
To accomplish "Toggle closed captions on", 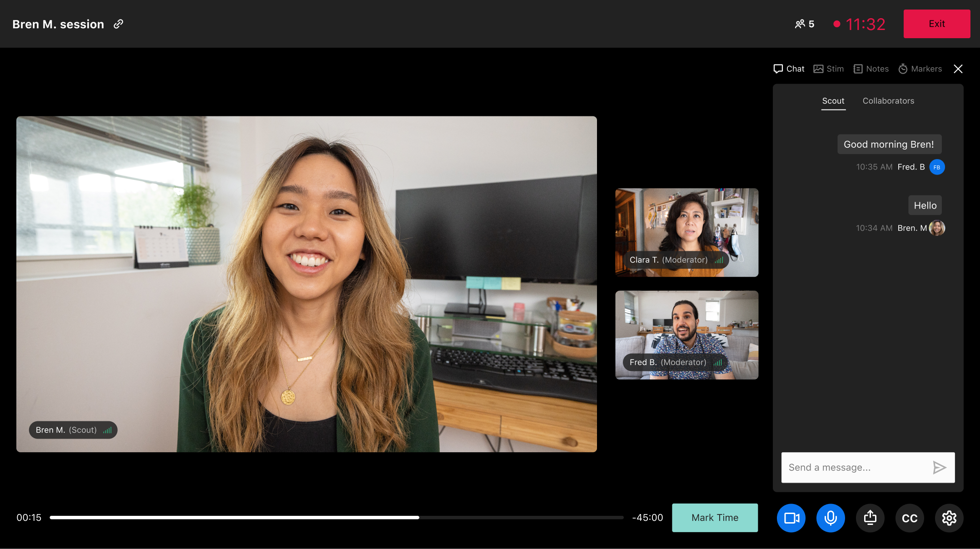I will coord(909,518).
